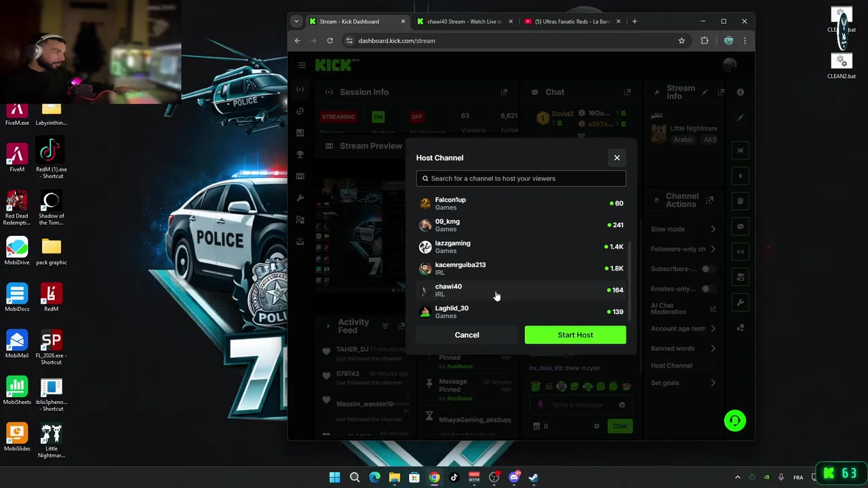Toggle Subscribers-only chat switch
The image size is (868, 488).
pyautogui.click(x=707, y=269)
